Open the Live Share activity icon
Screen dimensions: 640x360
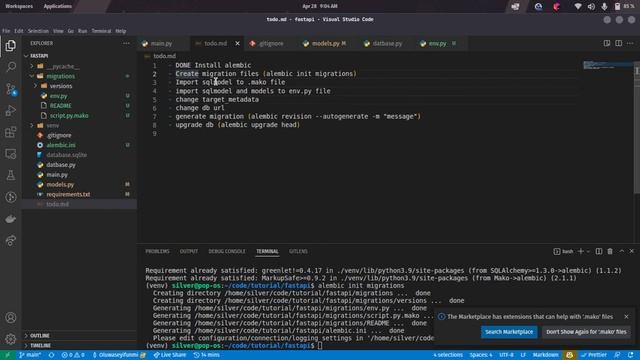coord(11,240)
